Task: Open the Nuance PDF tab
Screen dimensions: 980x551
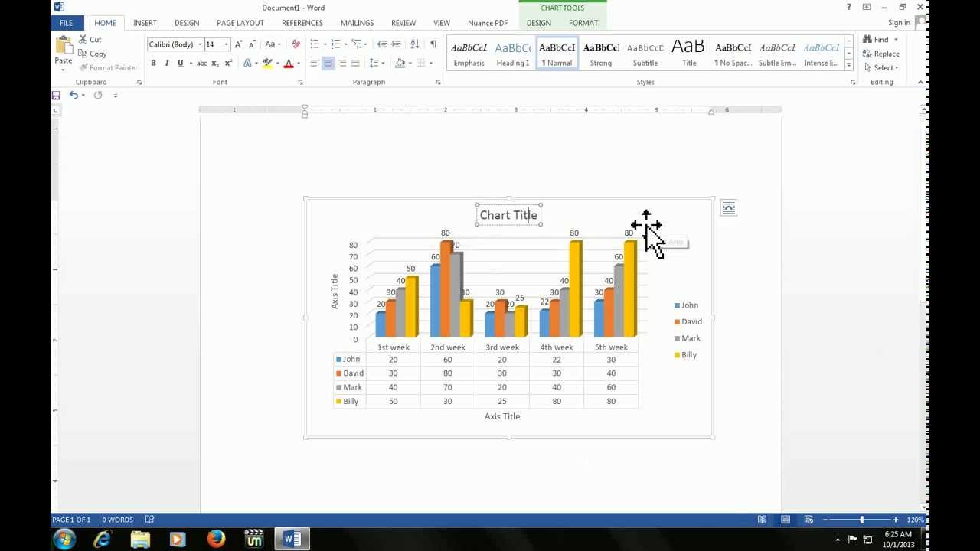Action: click(x=487, y=23)
